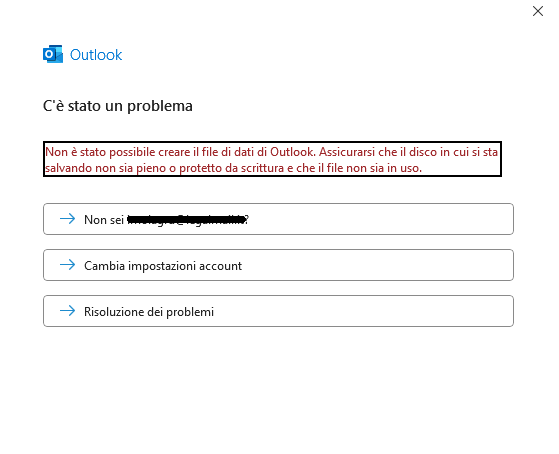
Task: Click the "Cambia impostazioni account" label text
Action: pos(163,266)
